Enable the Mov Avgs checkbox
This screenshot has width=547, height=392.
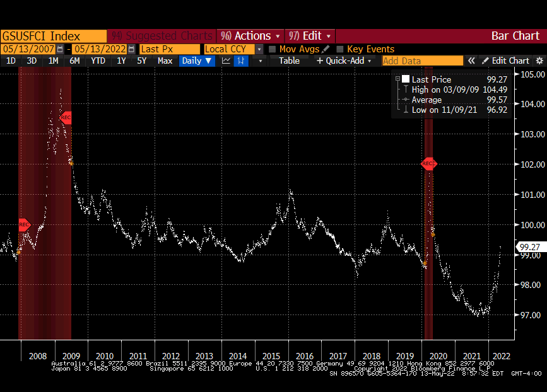pos(273,49)
